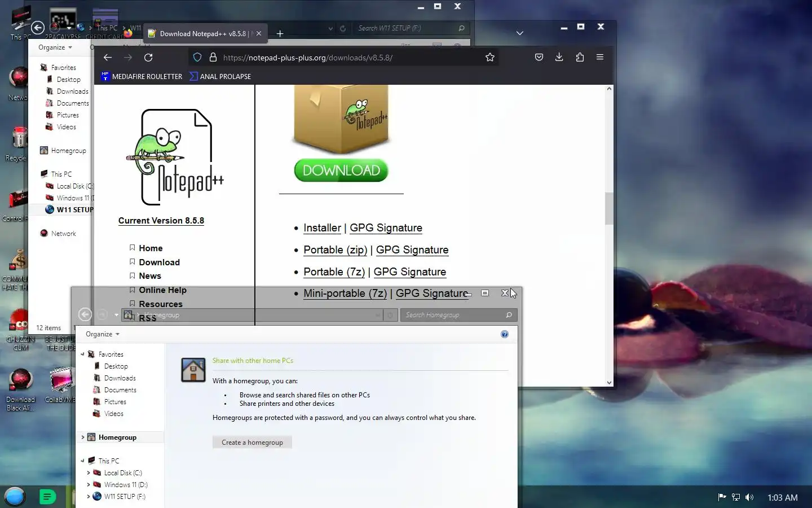This screenshot has height=508, width=812.
Task: Expand Local Disk (C:) in Homegroup window
Action: (89, 473)
